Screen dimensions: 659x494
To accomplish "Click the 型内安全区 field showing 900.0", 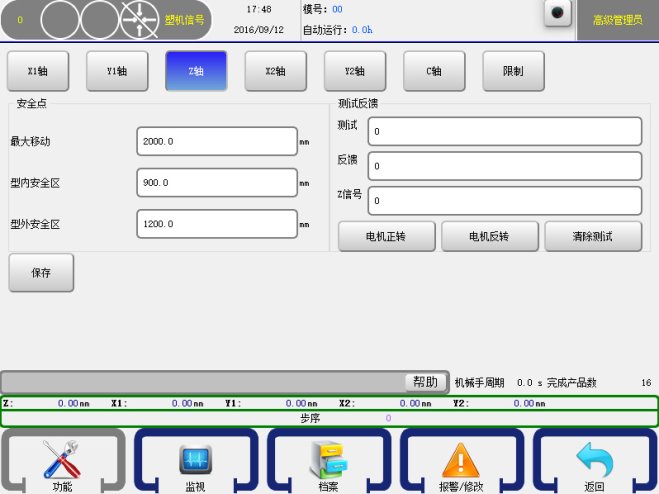I will (x=217, y=182).
